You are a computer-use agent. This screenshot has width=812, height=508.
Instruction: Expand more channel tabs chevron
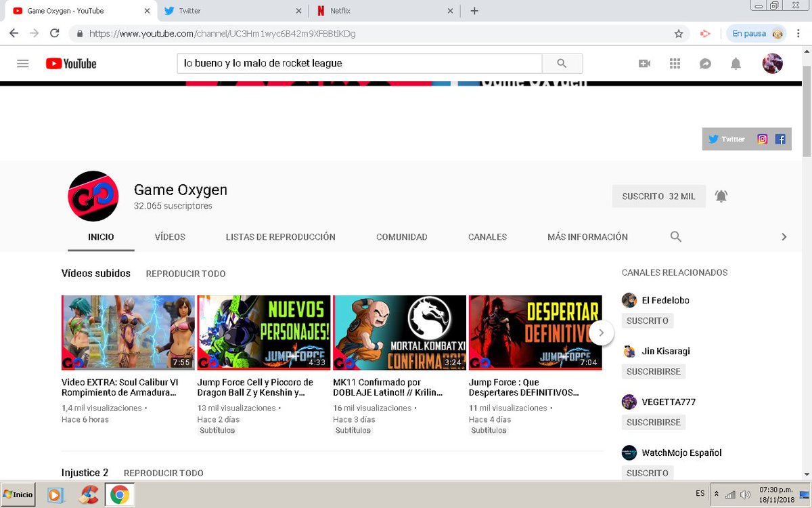(784, 237)
